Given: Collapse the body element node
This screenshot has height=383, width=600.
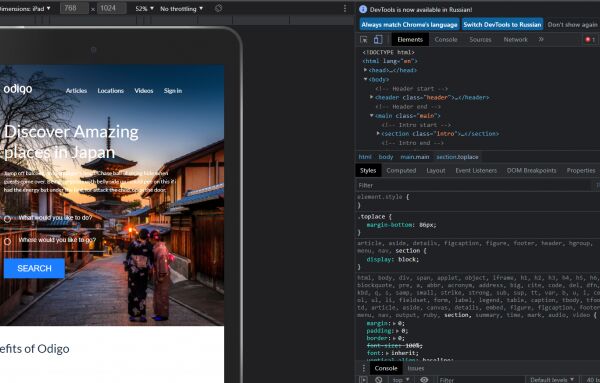Looking at the screenshot, I should [365, 79].
